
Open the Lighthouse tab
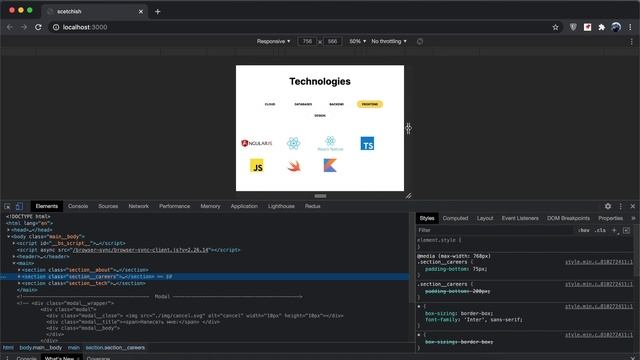coord(281,207)
